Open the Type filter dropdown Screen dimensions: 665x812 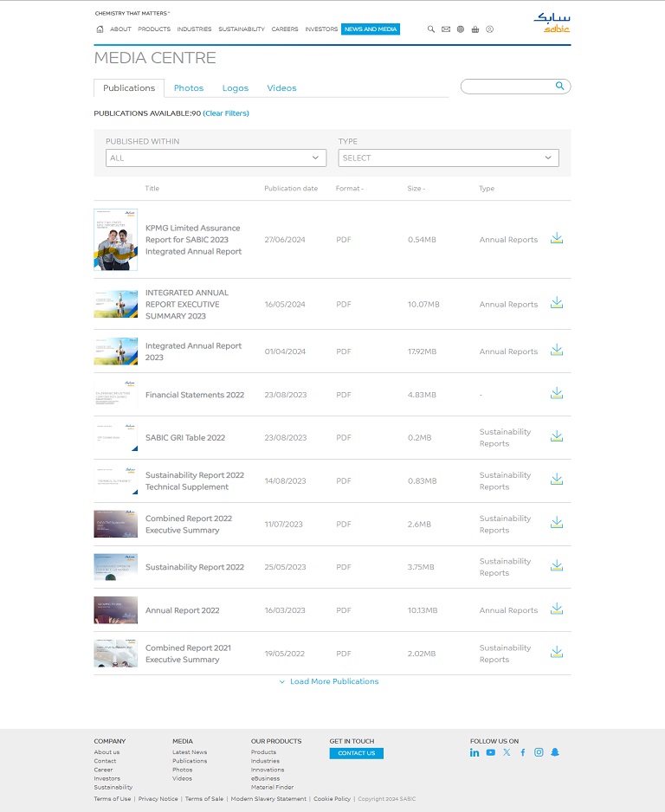[x=448, y=158]
